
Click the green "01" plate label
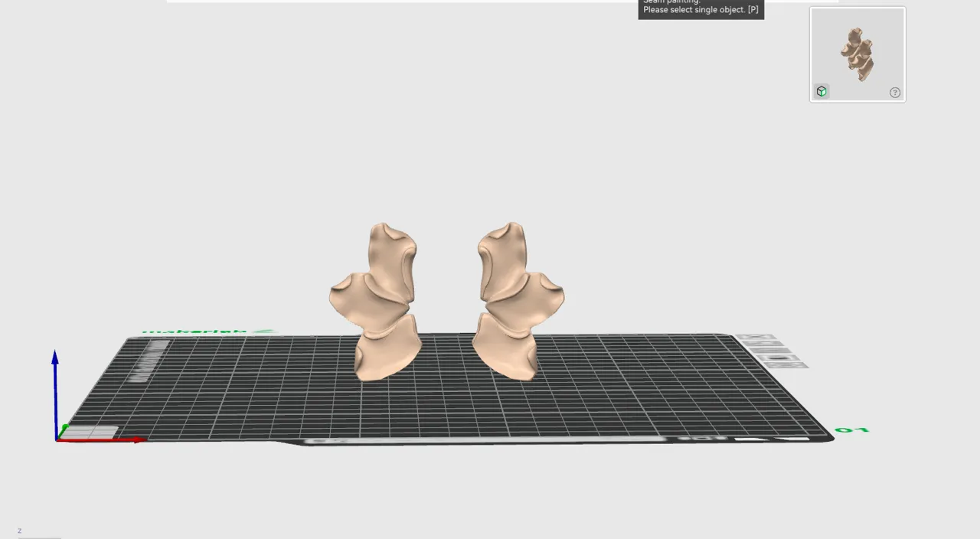pyautogui.click(x=852, y=430)
